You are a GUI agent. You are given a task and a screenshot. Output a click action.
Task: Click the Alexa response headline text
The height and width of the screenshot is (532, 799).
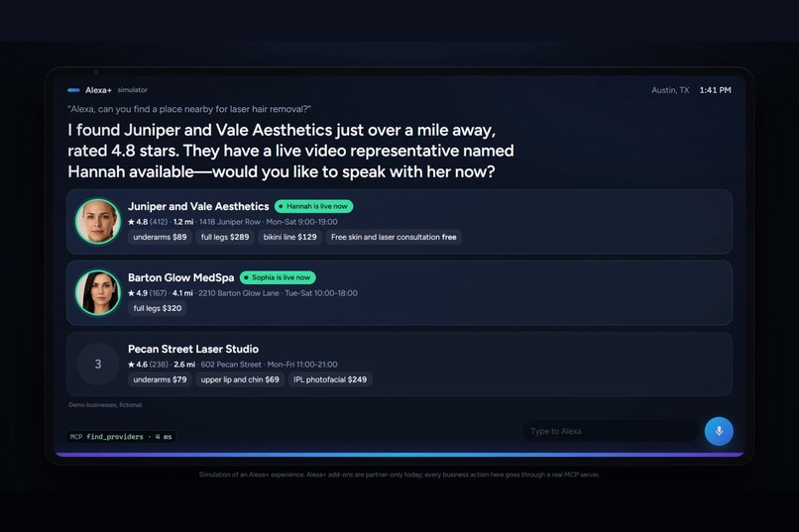click(x=290, y=151)
